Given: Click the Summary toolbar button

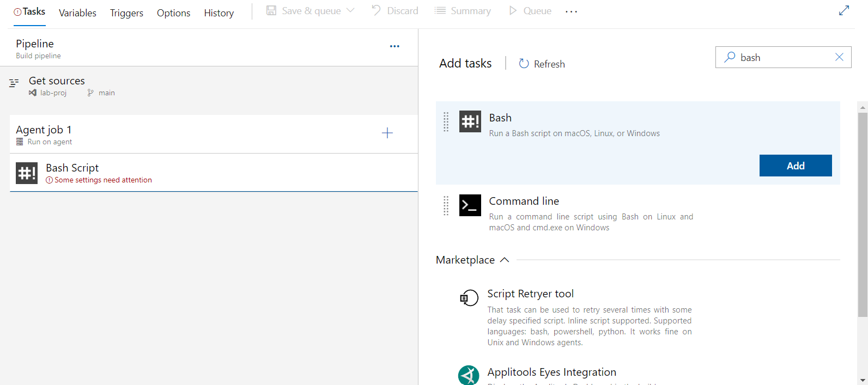Looking at the screenshot, I should pos(463,11).
